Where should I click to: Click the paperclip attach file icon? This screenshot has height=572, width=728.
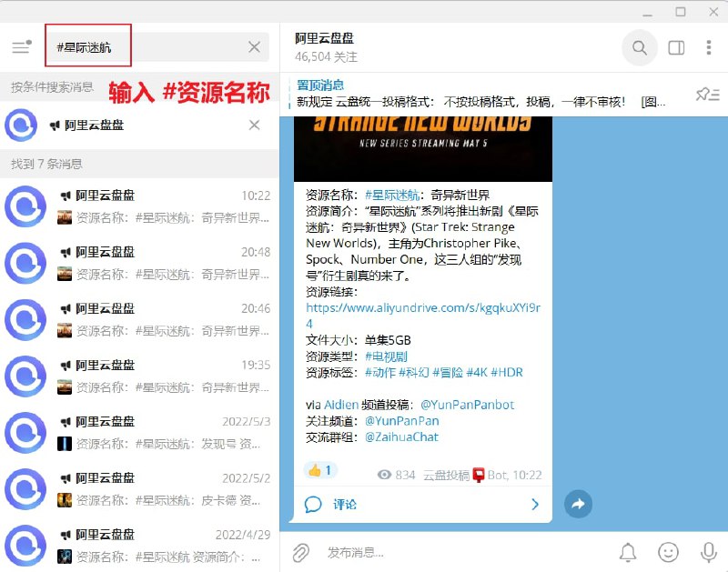(301, 553)
